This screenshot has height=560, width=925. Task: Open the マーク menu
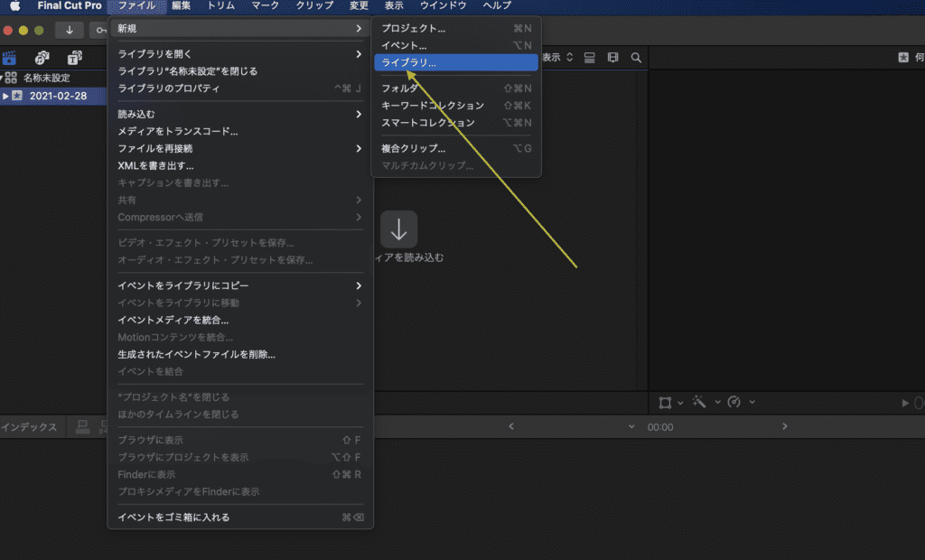pyautogui.click(x=265, y=6)
